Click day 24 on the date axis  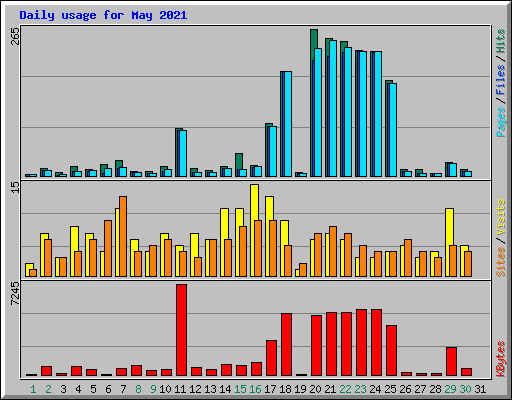coord(375,389)
